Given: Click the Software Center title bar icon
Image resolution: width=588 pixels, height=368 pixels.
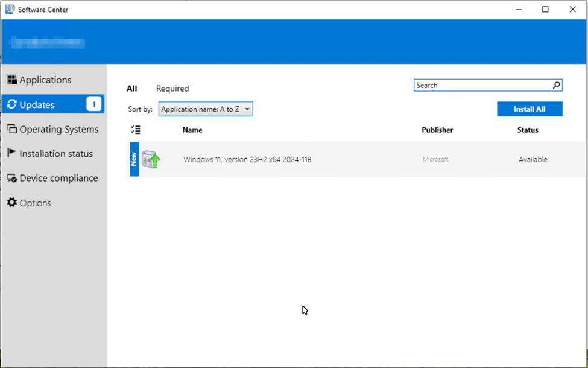Looking at the screenshot, I should click(10, 9).
